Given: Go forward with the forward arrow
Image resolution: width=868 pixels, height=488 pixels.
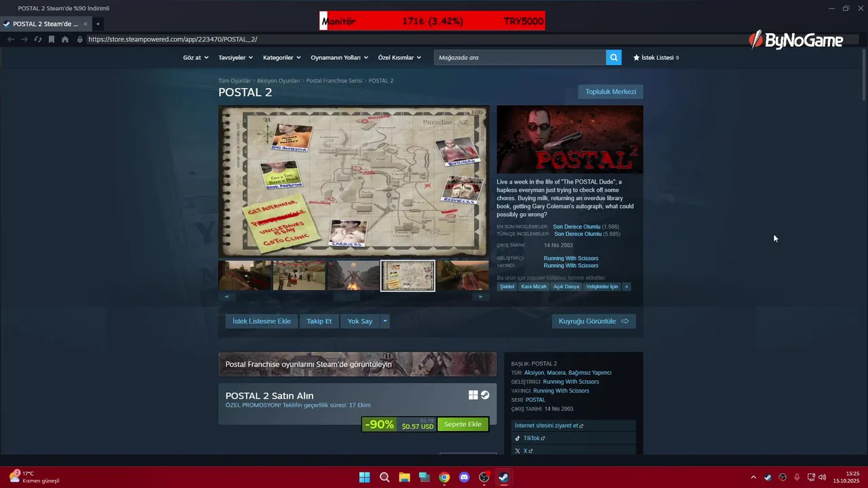Looking at the screenshot, I should pos(24,39).
